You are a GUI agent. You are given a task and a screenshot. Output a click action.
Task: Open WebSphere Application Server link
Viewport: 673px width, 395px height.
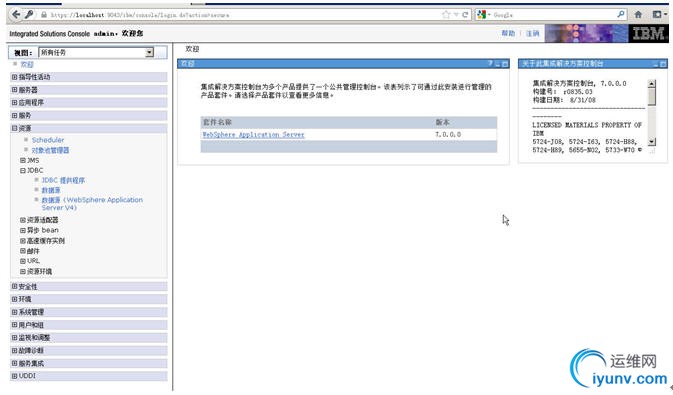click(x=253, y=134)
